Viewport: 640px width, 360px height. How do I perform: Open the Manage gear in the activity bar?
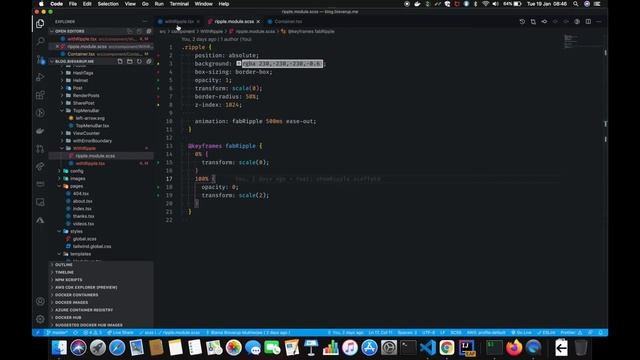pos(40,319)
